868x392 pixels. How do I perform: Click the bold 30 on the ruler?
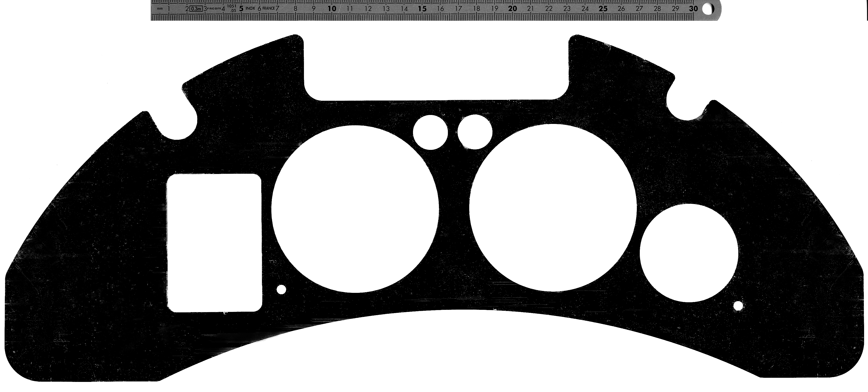coord(694,9)
